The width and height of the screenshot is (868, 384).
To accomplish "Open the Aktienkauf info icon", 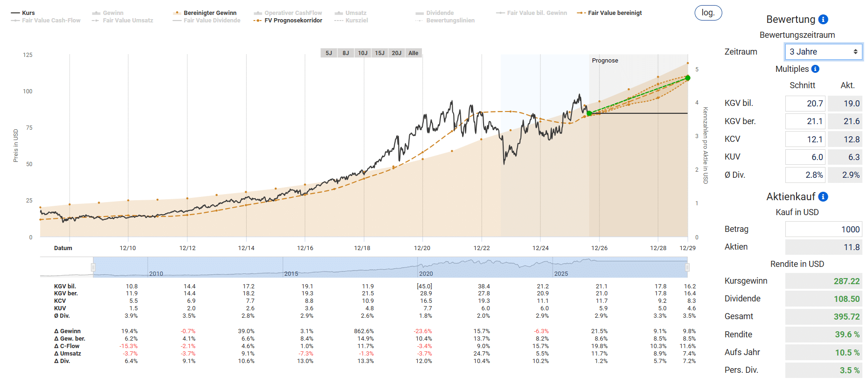I will (x=824, y=197).
